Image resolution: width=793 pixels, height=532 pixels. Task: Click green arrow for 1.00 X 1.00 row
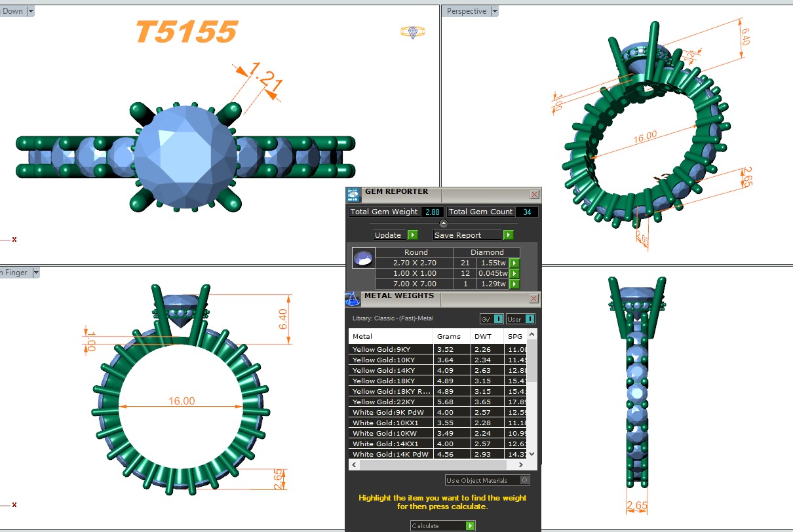[514, 273]
